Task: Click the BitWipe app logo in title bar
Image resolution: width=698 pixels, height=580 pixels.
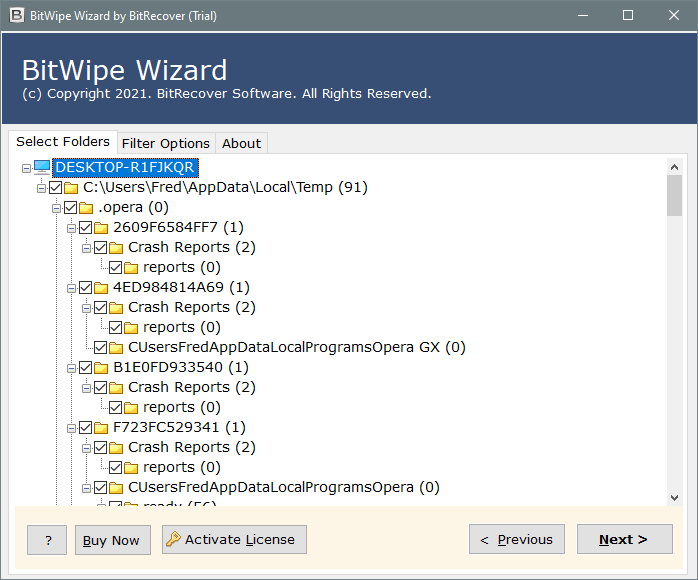Action: pyautogui.click(x=16, y=16)
